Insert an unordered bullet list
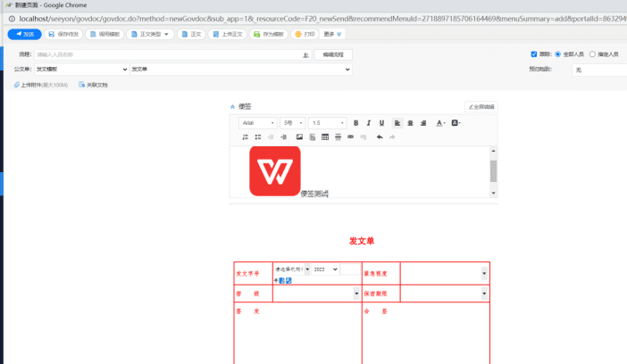Screen dimensions: 627x364 click(258, 137)
